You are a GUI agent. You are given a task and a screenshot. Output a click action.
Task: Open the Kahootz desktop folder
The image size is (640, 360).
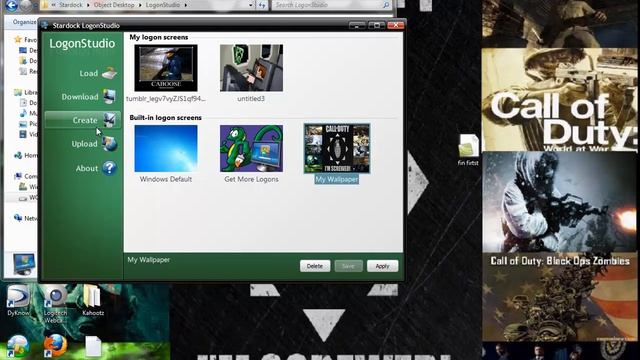coord(92,297)
